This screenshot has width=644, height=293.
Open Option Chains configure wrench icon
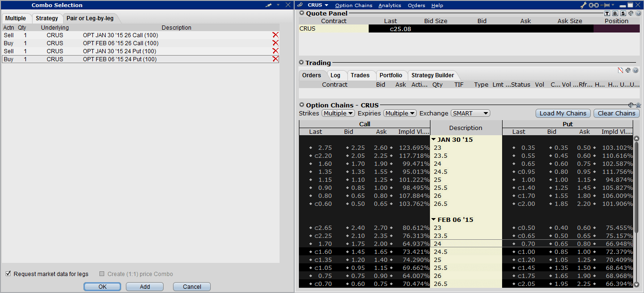[631, 105]
